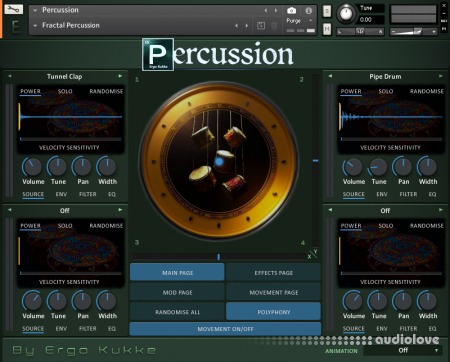Open the Purge dropdown menu

pyautogui.click(x=300, y=21)
